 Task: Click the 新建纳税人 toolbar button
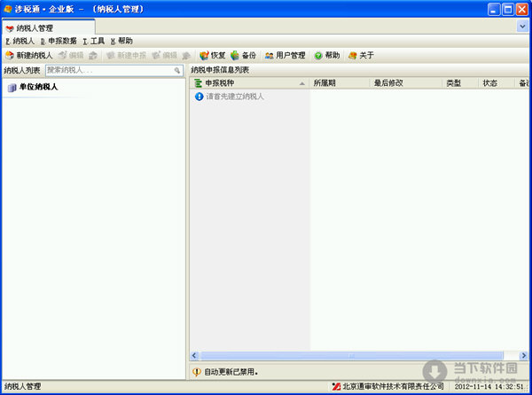(29, 55)
